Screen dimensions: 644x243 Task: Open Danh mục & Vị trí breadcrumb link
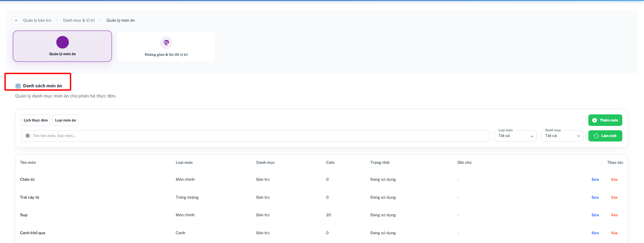[79, 20]
